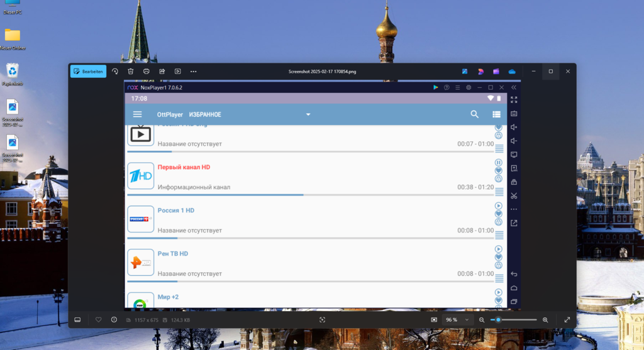Screen dimensions: 644x350
Task: Click the Россия 1 HD progress bar
Action: pyautogui.click(x=311, y=238)
